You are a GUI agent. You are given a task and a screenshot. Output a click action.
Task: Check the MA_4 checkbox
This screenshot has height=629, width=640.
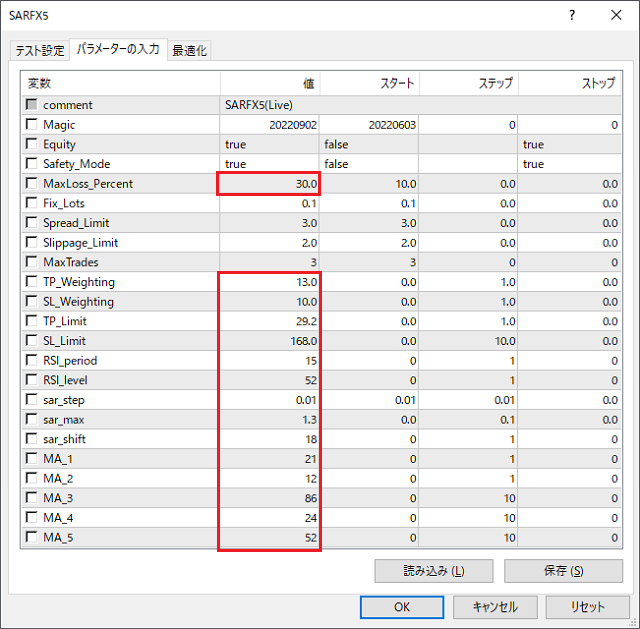[x=31, y=517]
